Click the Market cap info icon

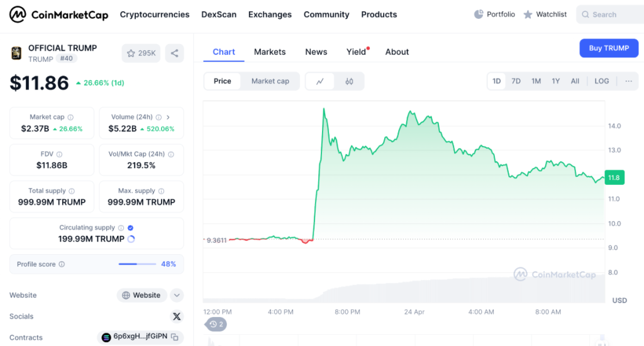click(x=70, y=117)
